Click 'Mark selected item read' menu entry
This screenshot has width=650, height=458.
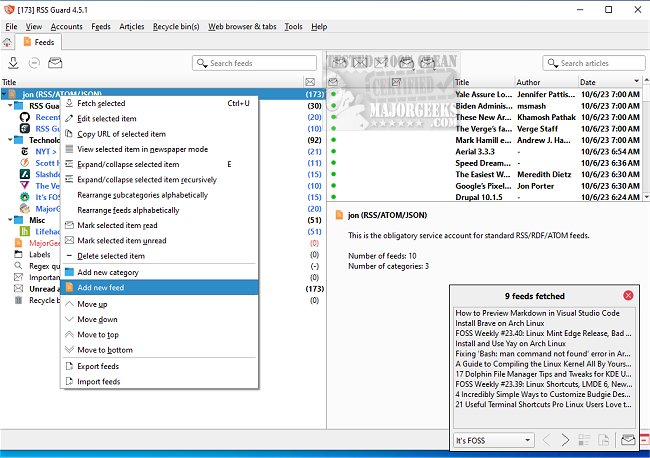[x=116, y=226]
